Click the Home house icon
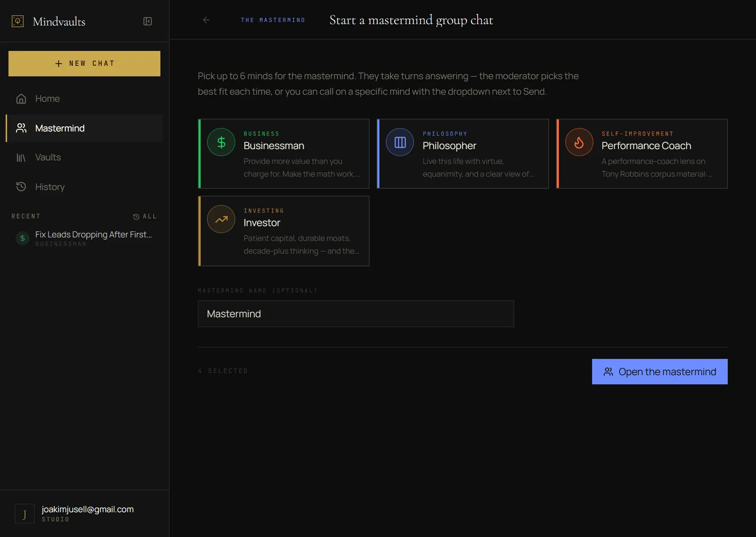756x537 pixels. click(21, 99)
